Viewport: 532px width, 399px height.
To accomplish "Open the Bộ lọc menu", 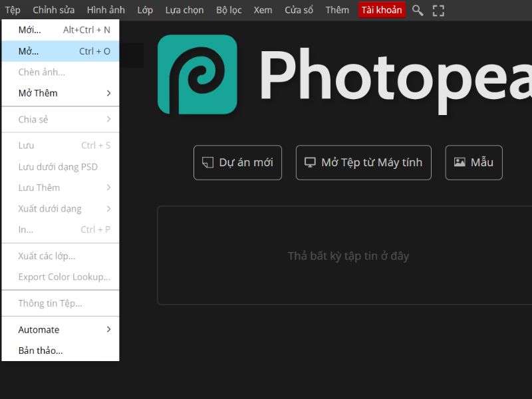I will (x=229, y=10).
